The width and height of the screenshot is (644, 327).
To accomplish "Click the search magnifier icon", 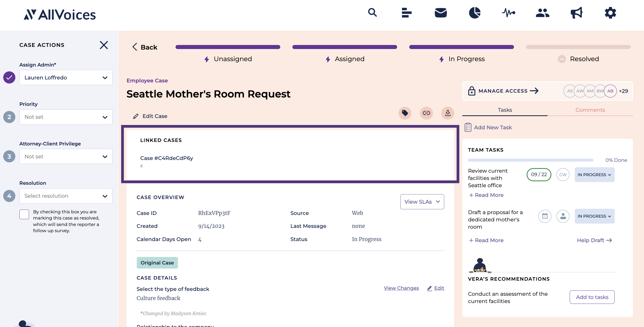I will 372,12.
